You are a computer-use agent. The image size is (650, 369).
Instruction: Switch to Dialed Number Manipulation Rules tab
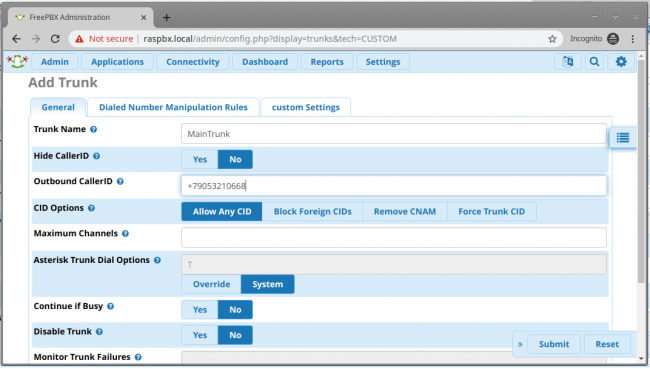(173, 107)
